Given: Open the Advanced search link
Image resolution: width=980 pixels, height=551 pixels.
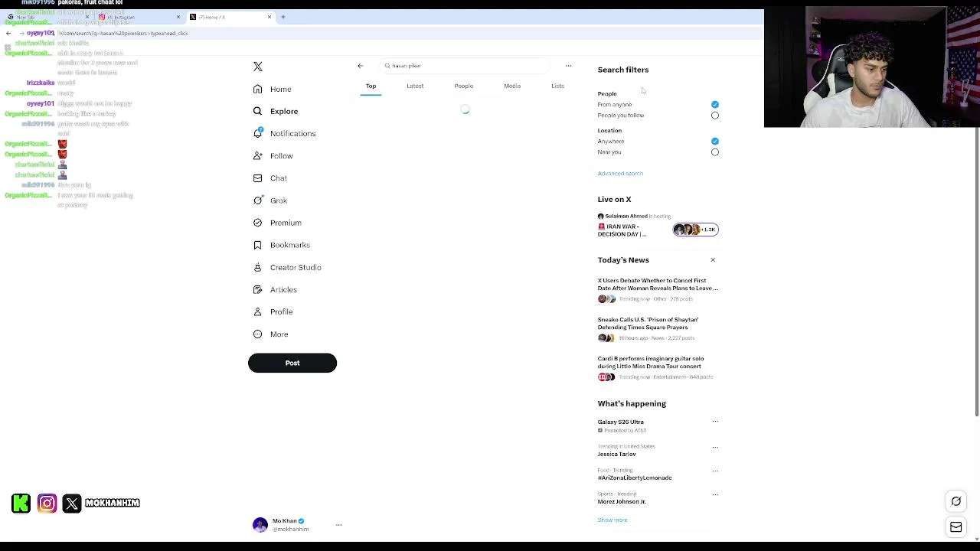Looking at the screenshot, I should 620,174.
